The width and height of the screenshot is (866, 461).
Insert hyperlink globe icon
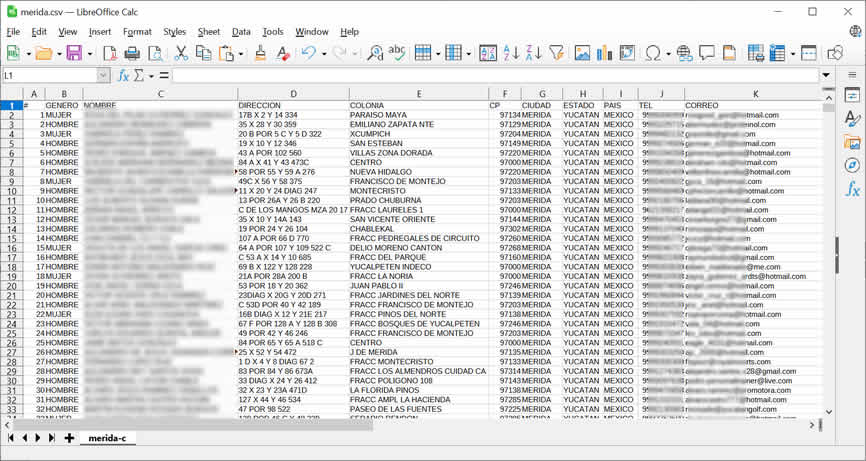point(684,53)
